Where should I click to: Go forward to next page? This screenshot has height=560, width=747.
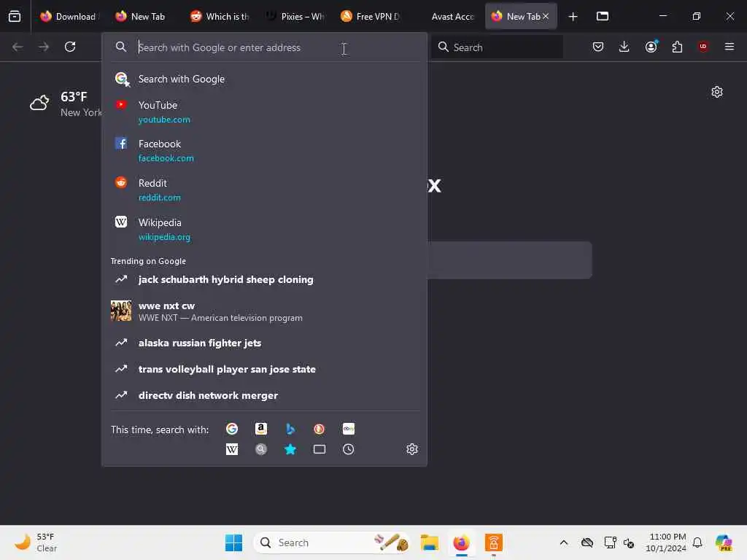click(44, 47)
